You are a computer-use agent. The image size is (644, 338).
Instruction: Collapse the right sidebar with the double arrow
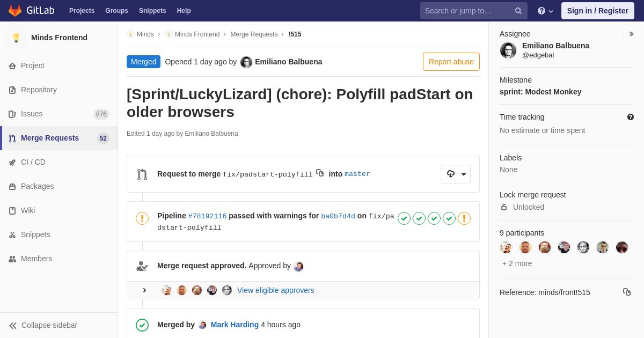tap(631, 34)
